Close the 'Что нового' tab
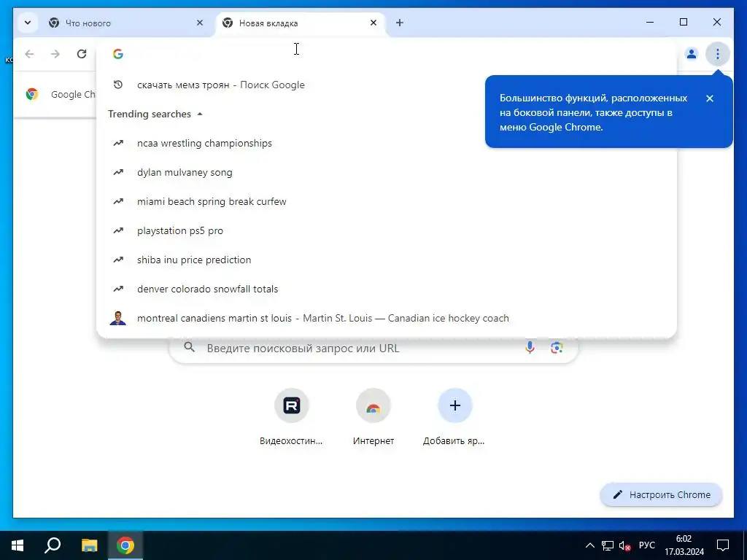Viewport: 747px width, 560px height. pos(200,23)
